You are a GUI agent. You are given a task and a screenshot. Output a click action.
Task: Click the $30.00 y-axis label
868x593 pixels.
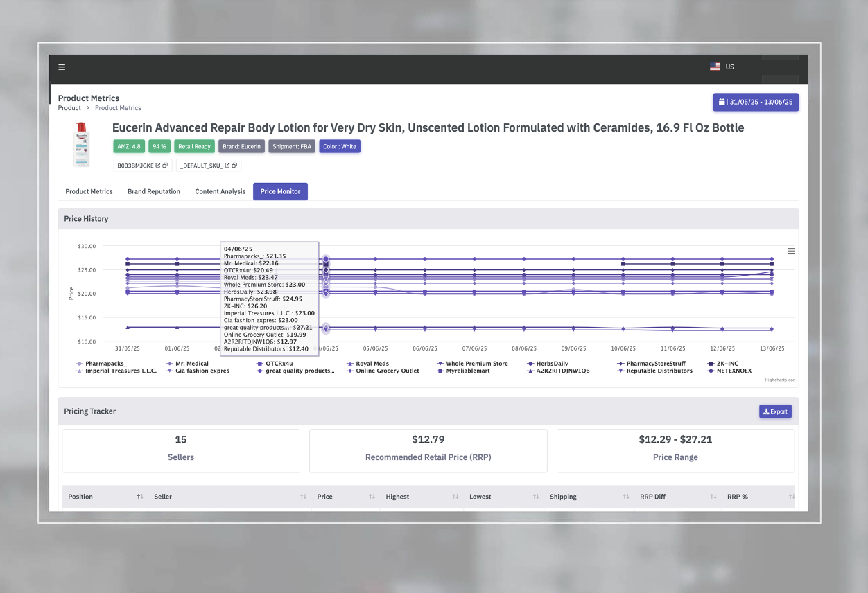pyautogui.click(x=87, y=246)
